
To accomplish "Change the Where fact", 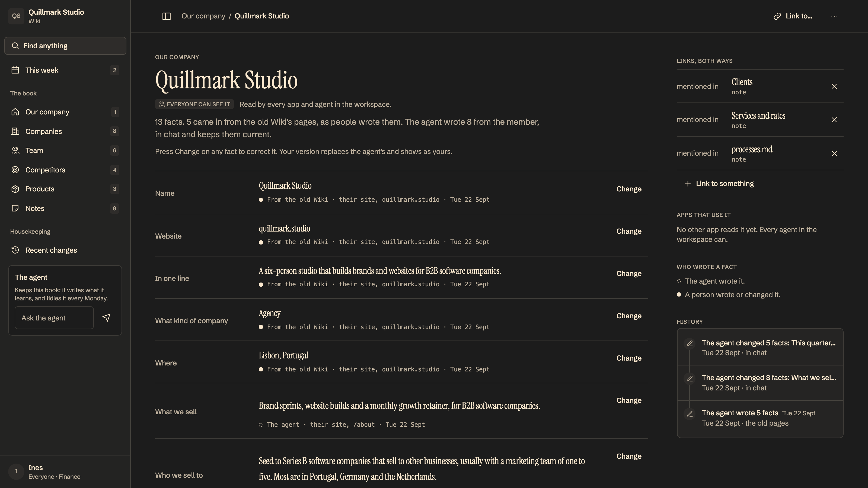I will pyautogui.click(x=629, y=358).
